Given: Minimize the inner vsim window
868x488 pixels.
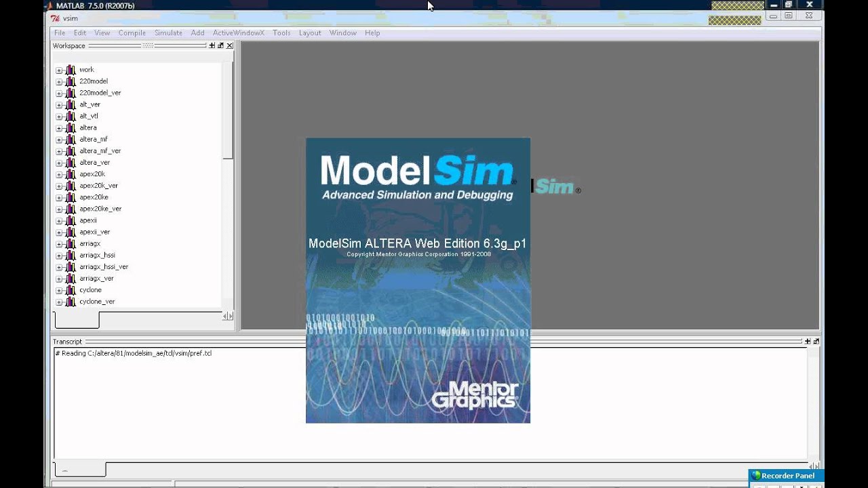Looking at the screenshot, I should (774, 16).
